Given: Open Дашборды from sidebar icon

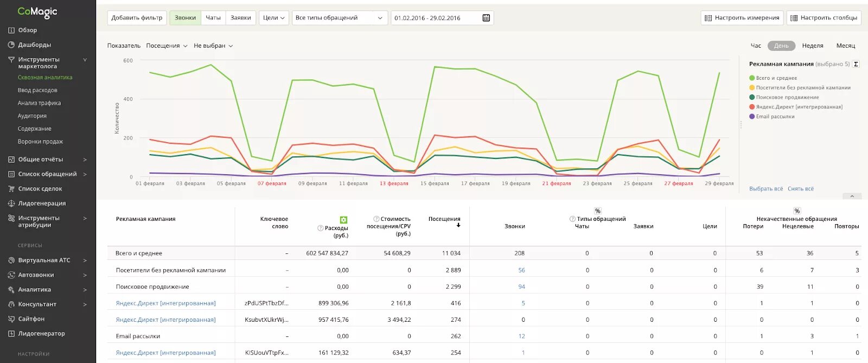Looking at the screenshot, I should coord(11,45).
